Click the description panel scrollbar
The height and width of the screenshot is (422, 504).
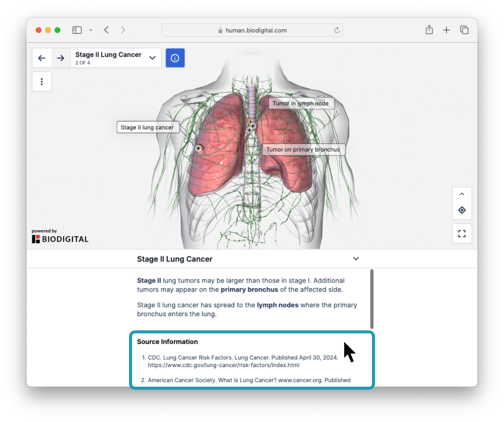point(372,299)
